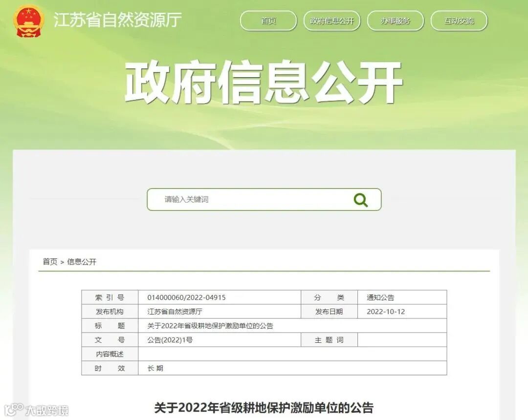Click the large 政府信息公开 banner heading
The image size is (528, 420).
pyautogui.click(x=264, y=82)
